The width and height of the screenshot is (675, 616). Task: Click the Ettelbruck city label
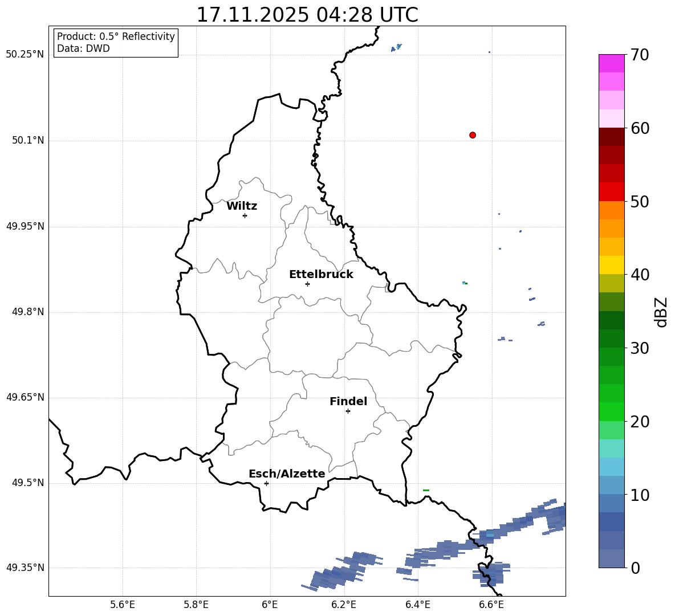pos(321,275)
